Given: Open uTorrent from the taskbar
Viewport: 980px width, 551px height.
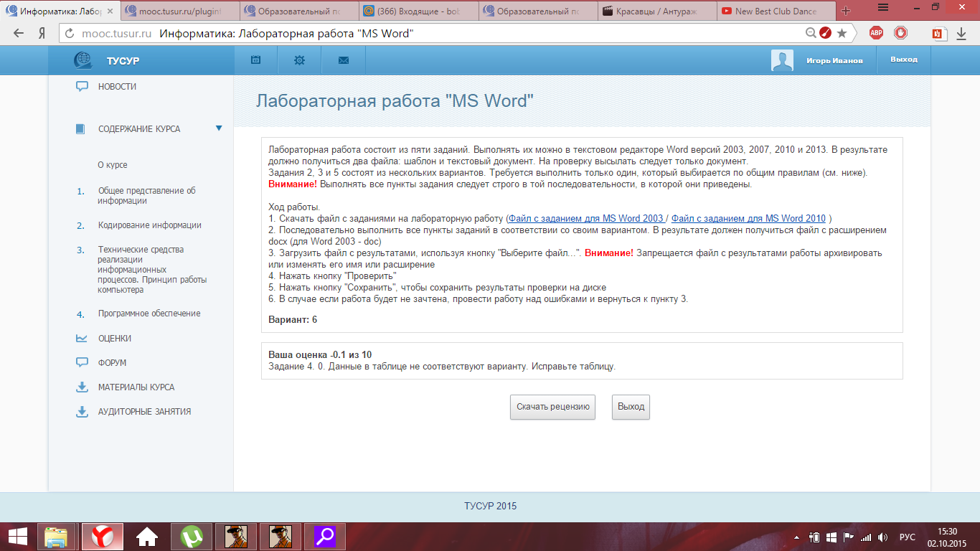Looking at the screenshot, I should [x=192, y=537].
